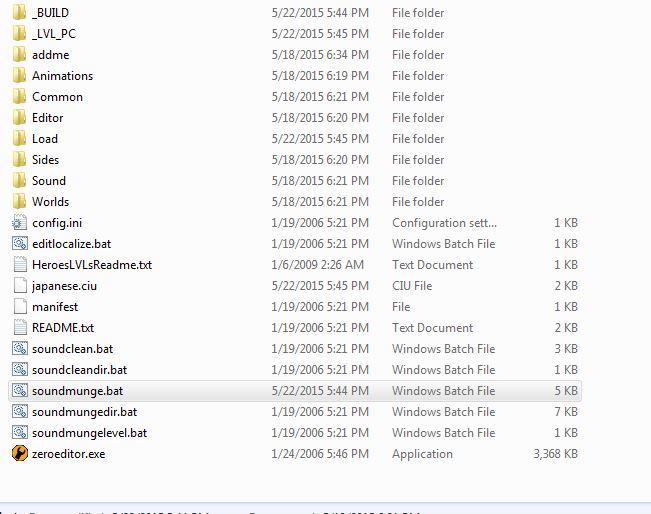Image resolution: width=651 pixels, height=514 pixels.
Task: Click the soundmunge.bat batch file icon
Action: pos(20,391)
